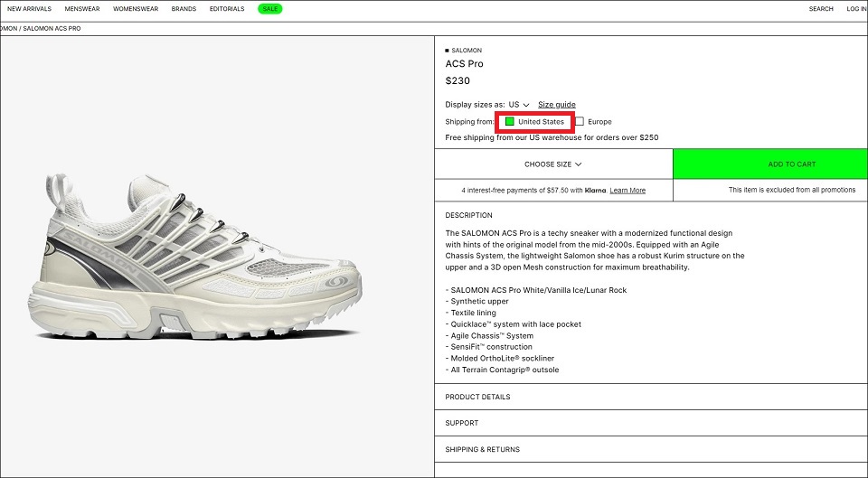Open the Choose Size dropdown
The width and height of the screenshot is (868, 478).
(553, 164)
